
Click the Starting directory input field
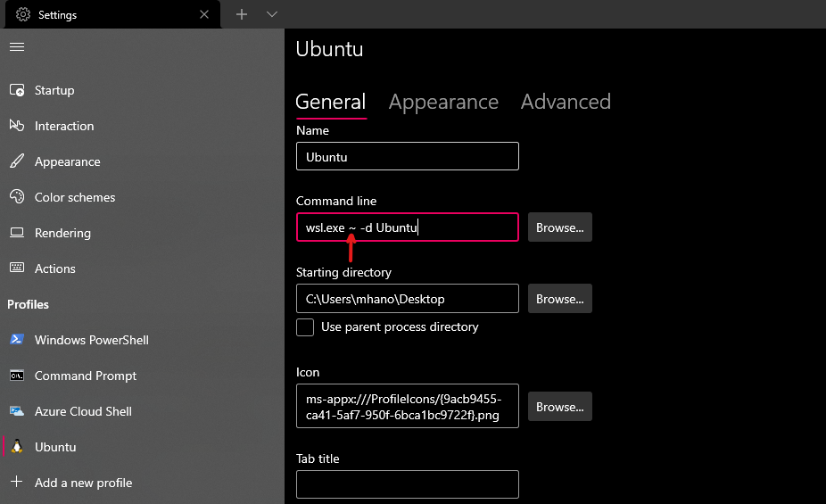408,299
